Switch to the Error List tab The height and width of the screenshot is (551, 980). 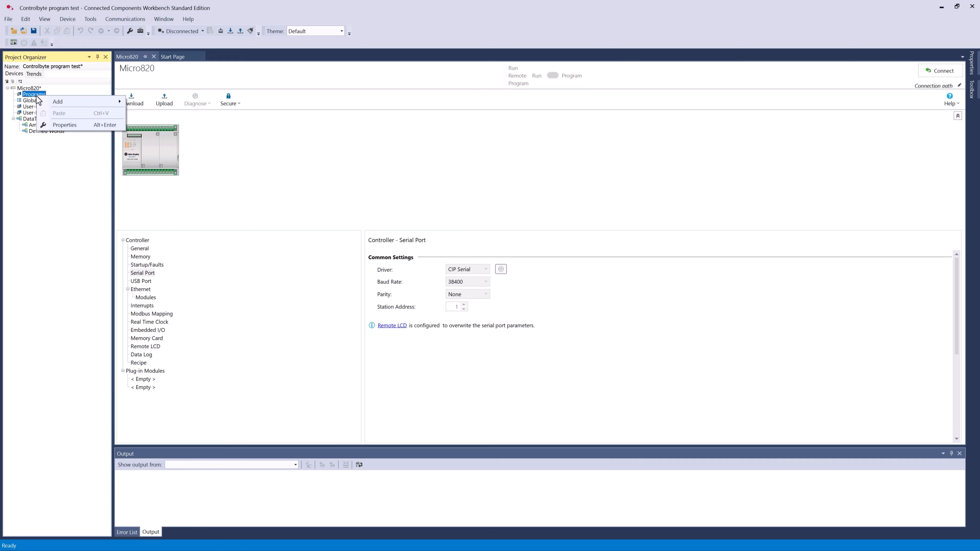point(127,532)
